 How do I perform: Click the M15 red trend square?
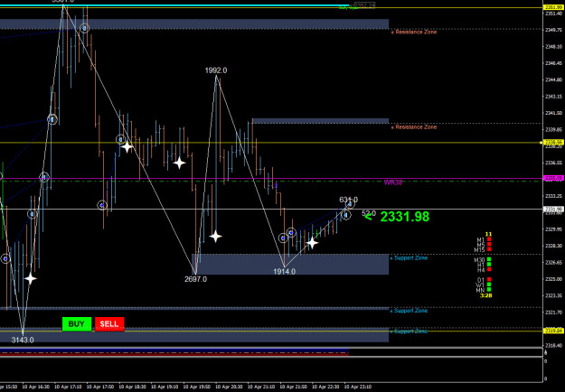pyautogui.click(x=489, y=249)
